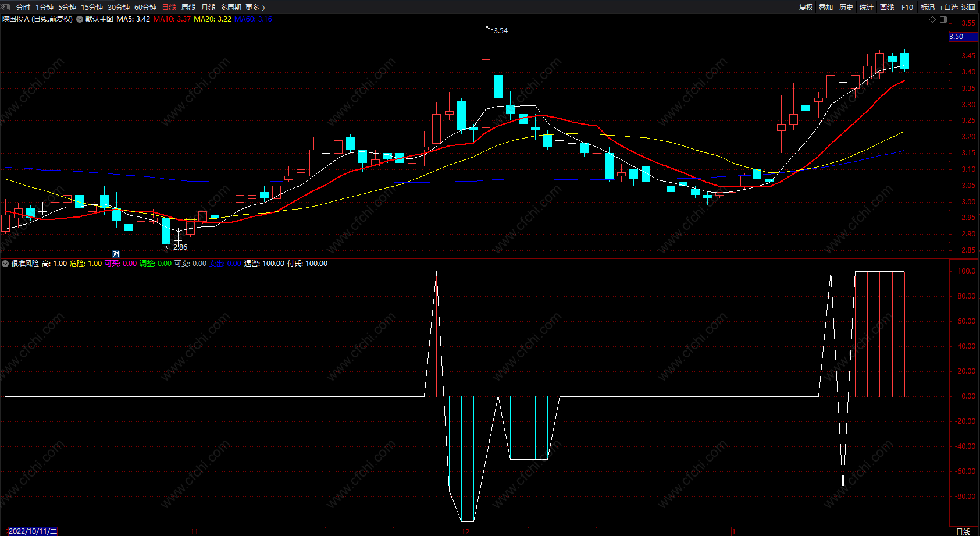Open the 画线 drawing tools

(887, 8)
